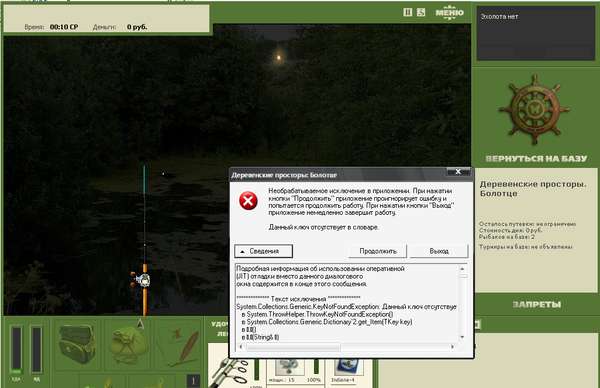This screenshot has height=388, width=600.
Task: Close the Деревенские просторы error dialog
Action: click(x=458, y=172)
